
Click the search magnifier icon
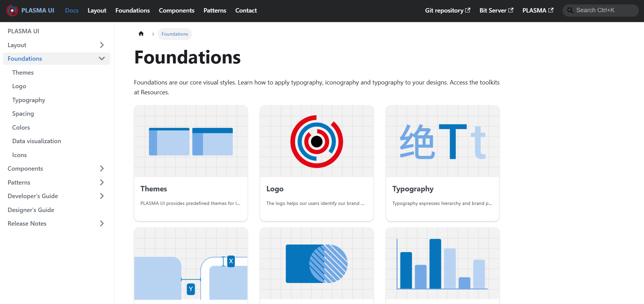[570, 11]
